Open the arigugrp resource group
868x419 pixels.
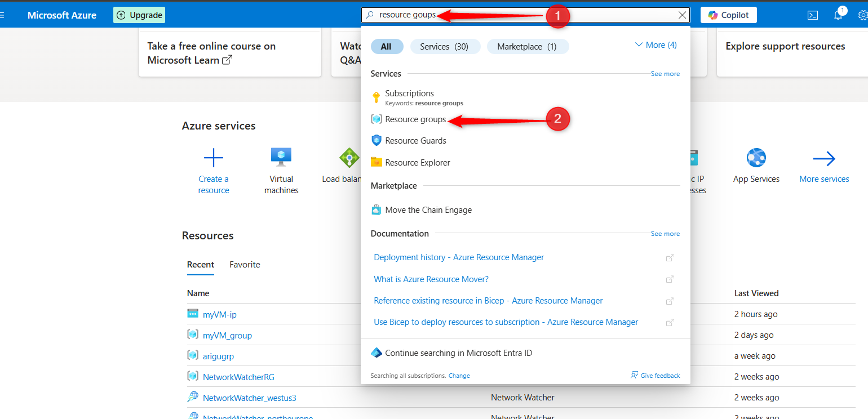click(218, 356)
